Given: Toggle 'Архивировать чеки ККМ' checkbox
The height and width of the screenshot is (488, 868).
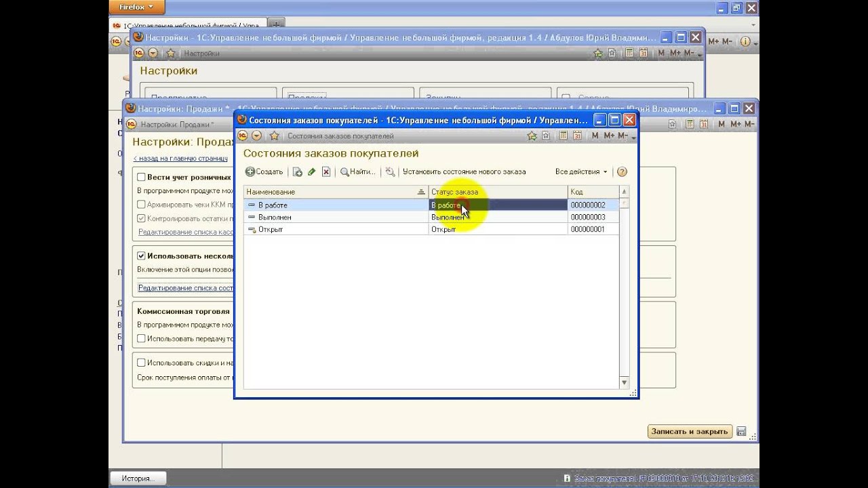Looking at the screenshot, I should tap(141, 204).
